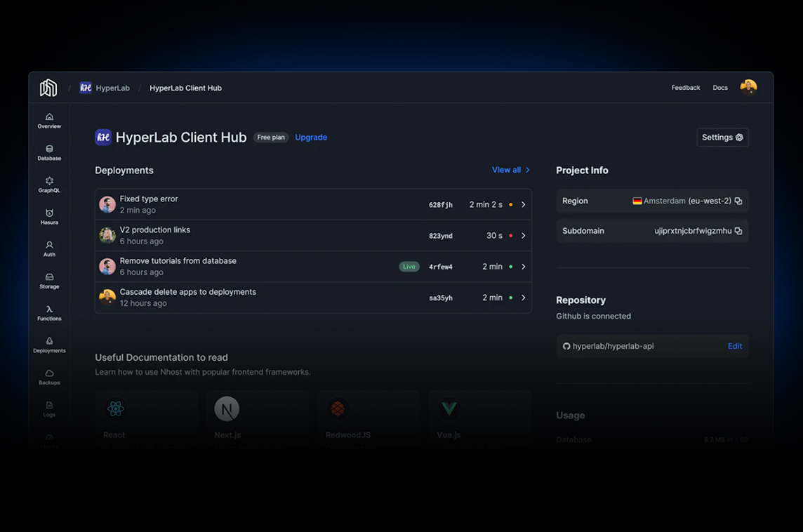Expand the V2 production links deployment chevron
The image size is (803, 532).
[524, 236]
